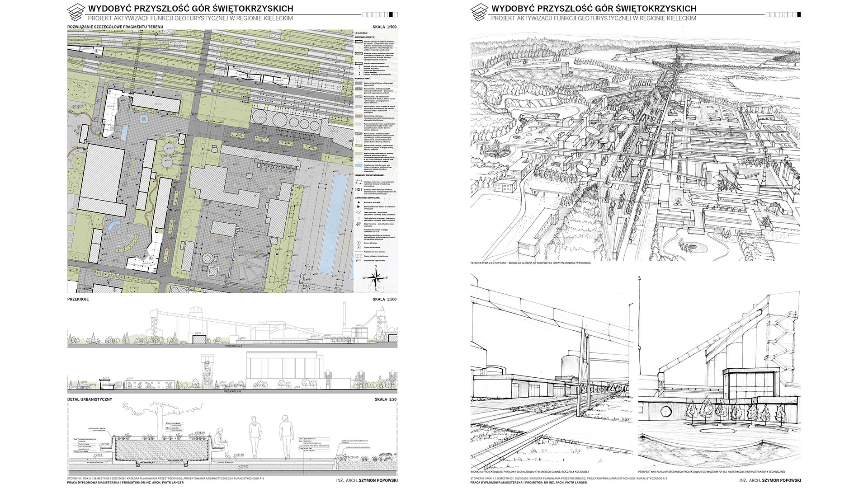This screenshot has height=488, width=868.
Task: Click the stacked-layers logo on left board
Action: coord(76,12)
